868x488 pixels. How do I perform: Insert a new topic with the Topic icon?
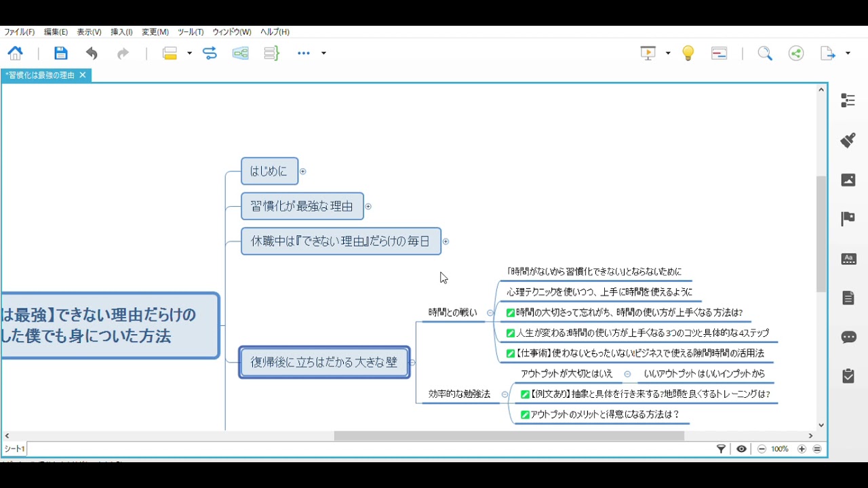[x=170, y=54]
